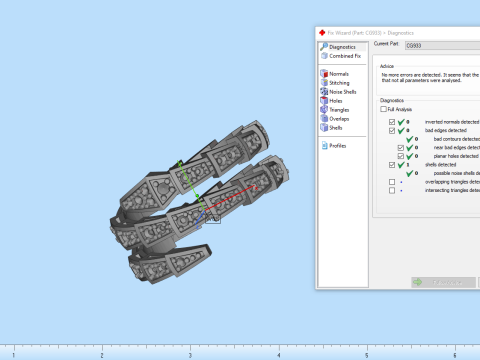
Task: Click the red Fix Wizard title icon
Action: click(322, 33)
